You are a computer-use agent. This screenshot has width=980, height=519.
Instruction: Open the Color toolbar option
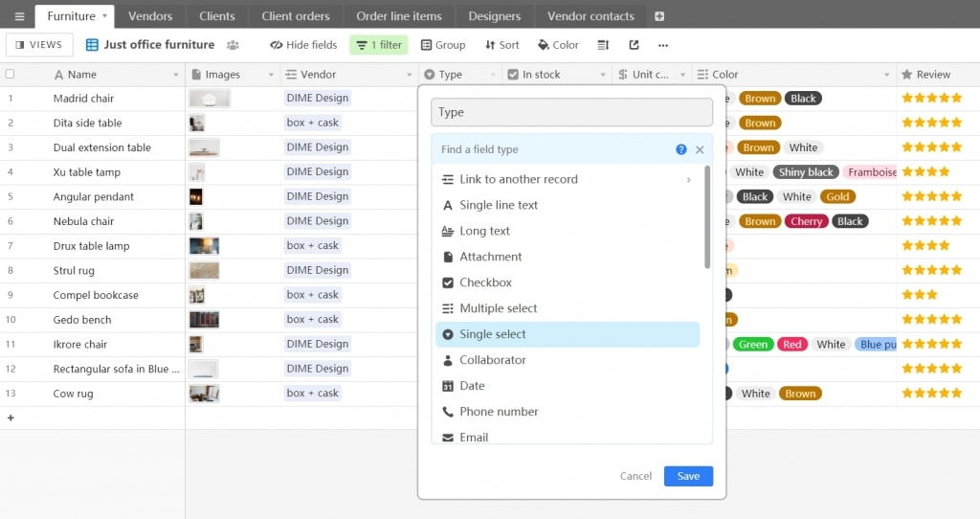(558, 45)
